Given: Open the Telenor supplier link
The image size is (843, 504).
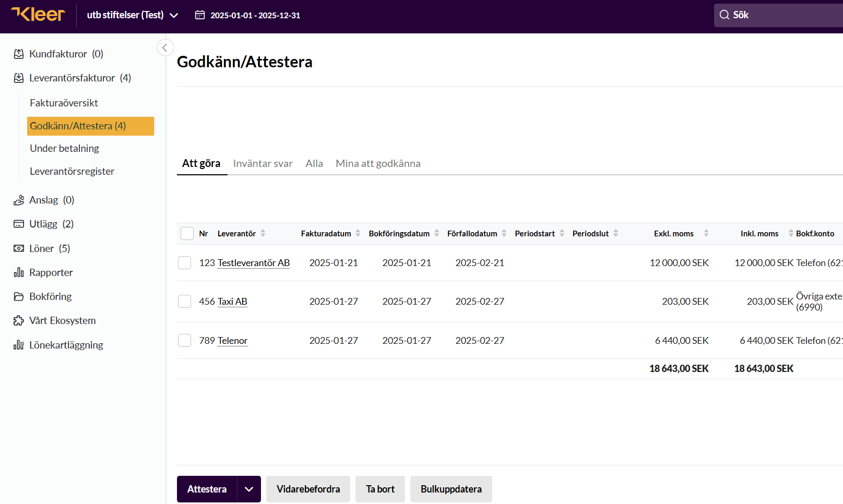Looking at the screenshot, I should [233, 340].
